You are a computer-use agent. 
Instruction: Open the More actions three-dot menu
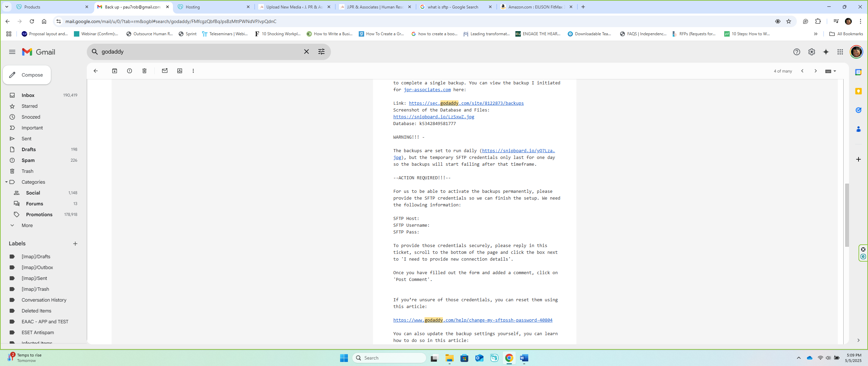193,71
